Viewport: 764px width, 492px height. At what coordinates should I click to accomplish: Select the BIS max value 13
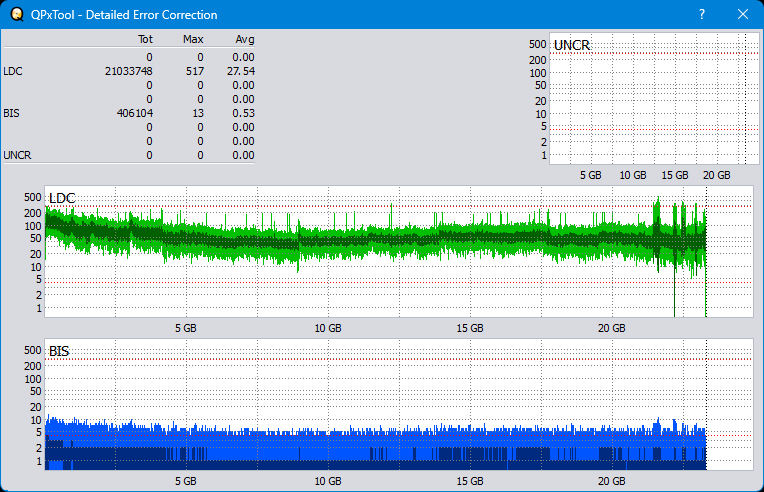point(198,113)
